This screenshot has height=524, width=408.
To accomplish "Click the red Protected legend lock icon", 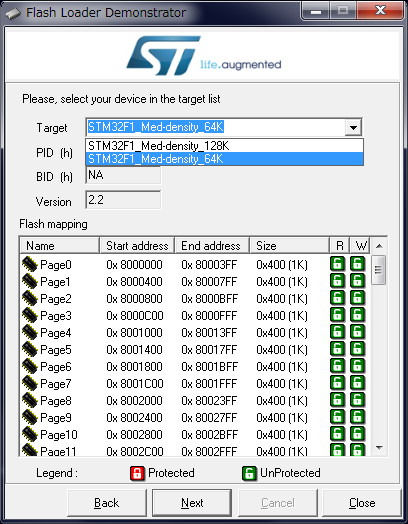I will [137, 473].
